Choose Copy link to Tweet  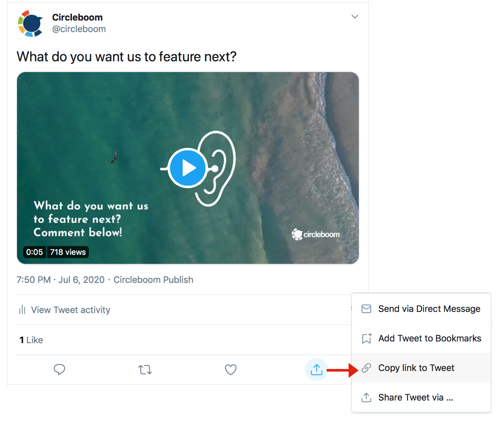(x=416, y=368)
